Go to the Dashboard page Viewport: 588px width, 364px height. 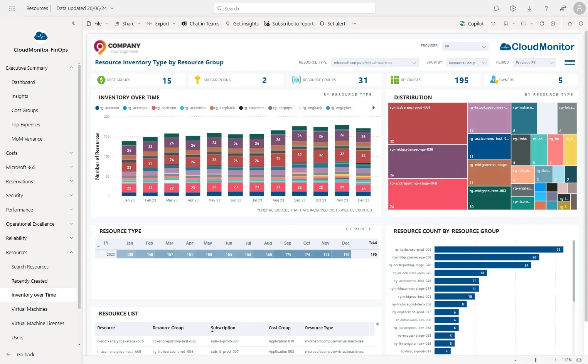coord(23,82)
